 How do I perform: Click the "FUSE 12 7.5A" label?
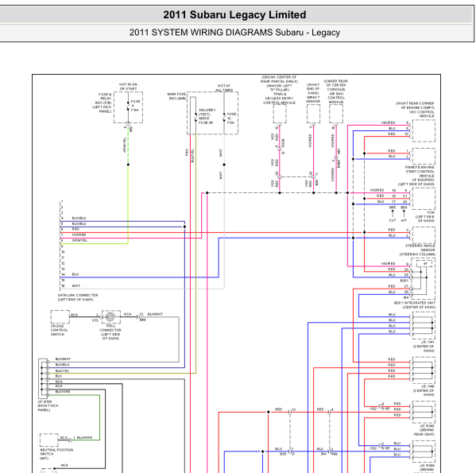tap(231, 118)
